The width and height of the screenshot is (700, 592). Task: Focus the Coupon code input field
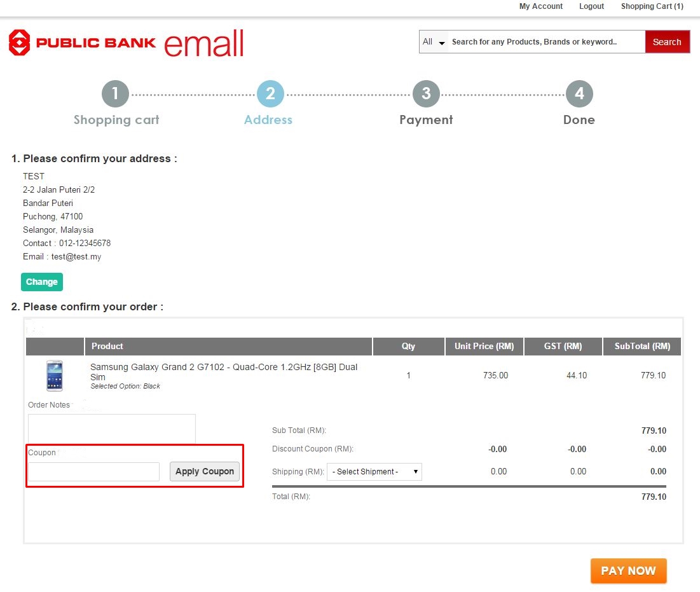[x=93, y=471]
